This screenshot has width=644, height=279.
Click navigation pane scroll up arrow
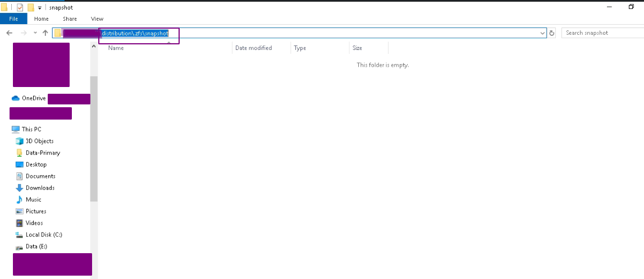[94, 47]
